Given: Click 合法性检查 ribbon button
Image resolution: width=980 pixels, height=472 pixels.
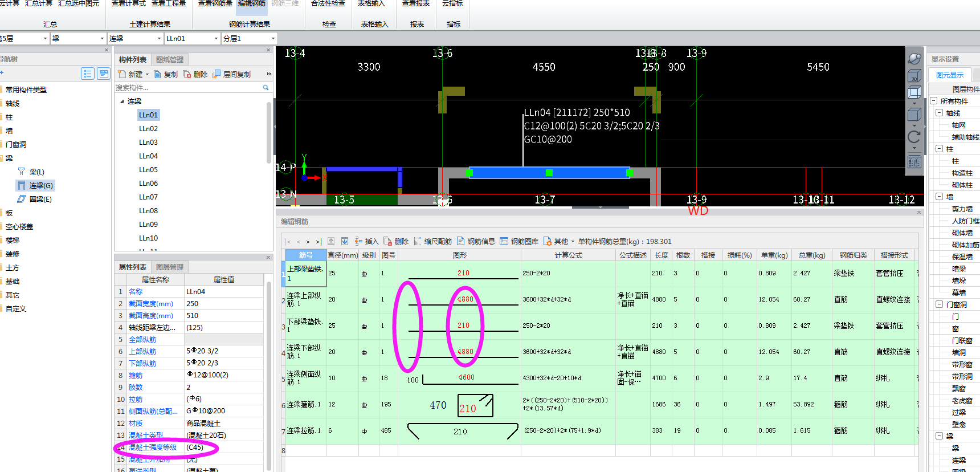Looking at the screenshot, I should pyautogui.click(x=328, y=4).
